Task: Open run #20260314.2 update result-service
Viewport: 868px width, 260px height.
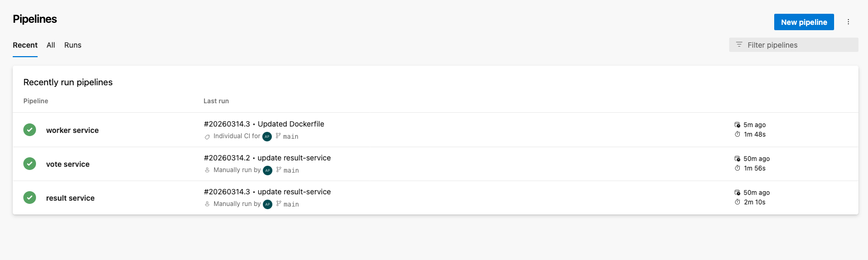Action: (267, 158)
